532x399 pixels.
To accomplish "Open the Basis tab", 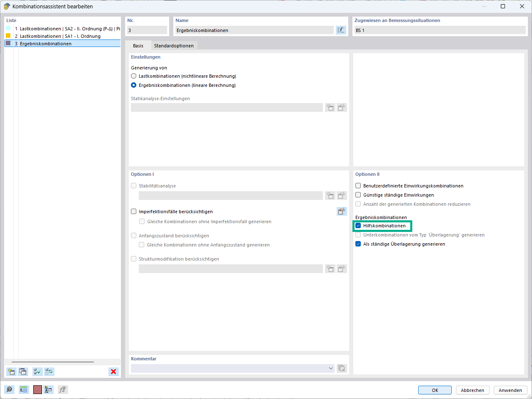I will tap(138, 46).
